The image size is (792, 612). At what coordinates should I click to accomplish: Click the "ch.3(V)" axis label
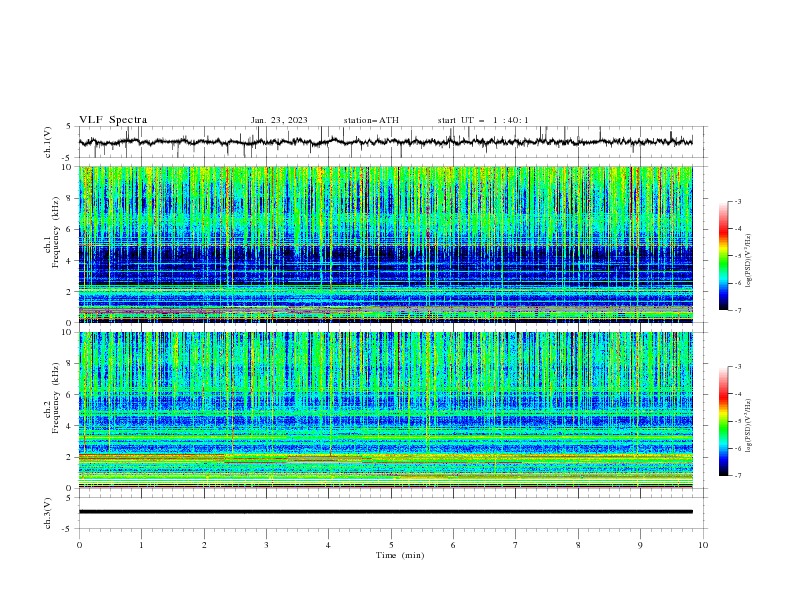tap(48, 513)
